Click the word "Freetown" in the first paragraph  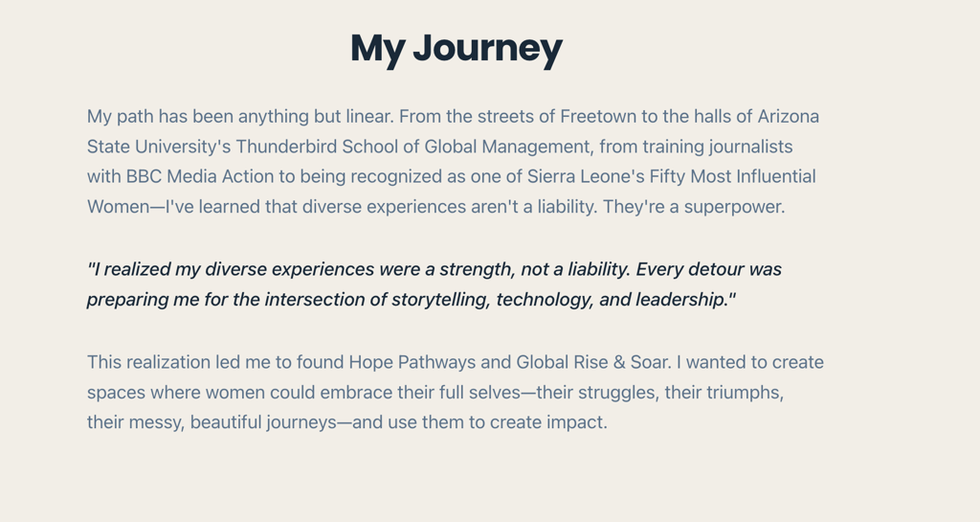[599, 117]
